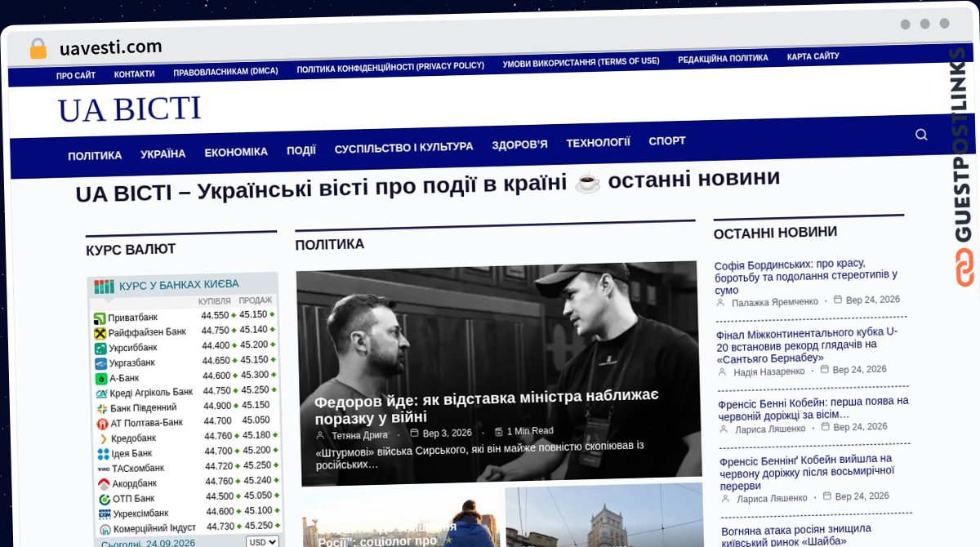Click the Укрсиббанк logo icon
This screenshot has width=980, height=547.
[100, 349]
